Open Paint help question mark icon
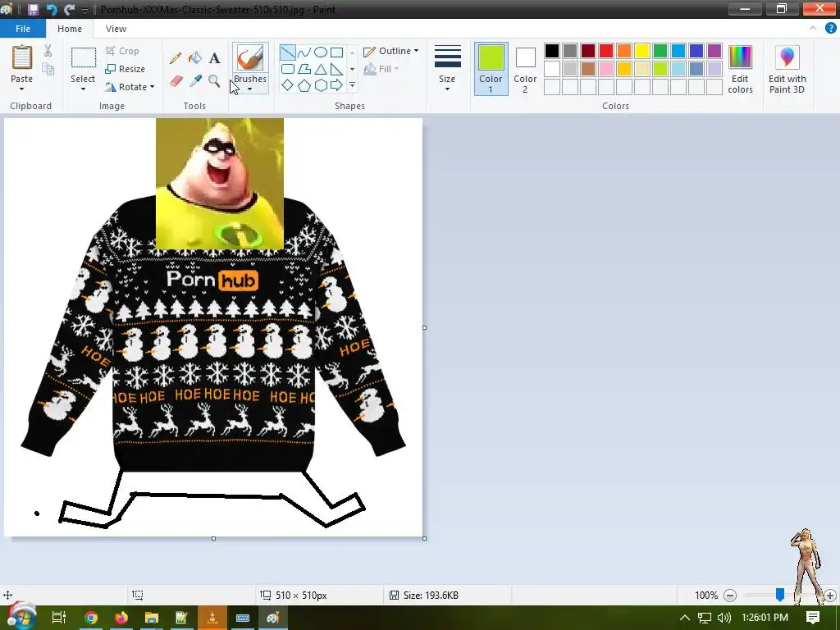 [830, 29]
